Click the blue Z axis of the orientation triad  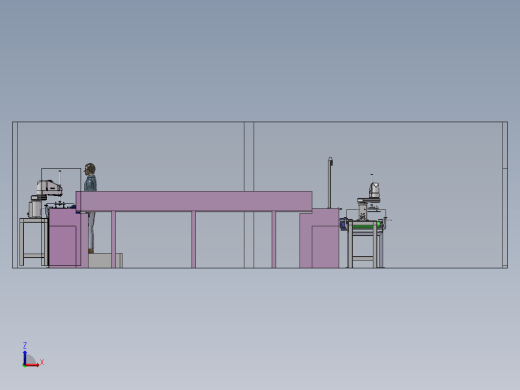[25, 357]
